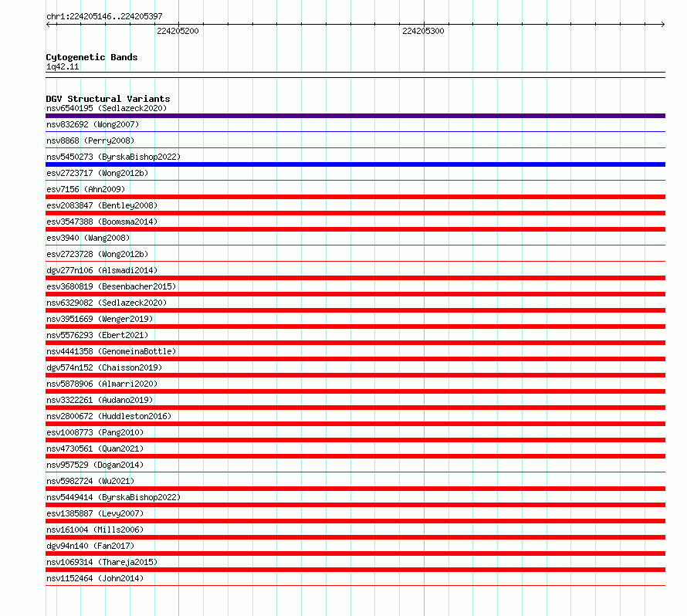Image resolution: width=687 pixels, height=616 pixels.
Task: Open nsv2800672 (Huddleston2016) label
Action: tap(109, 416)
